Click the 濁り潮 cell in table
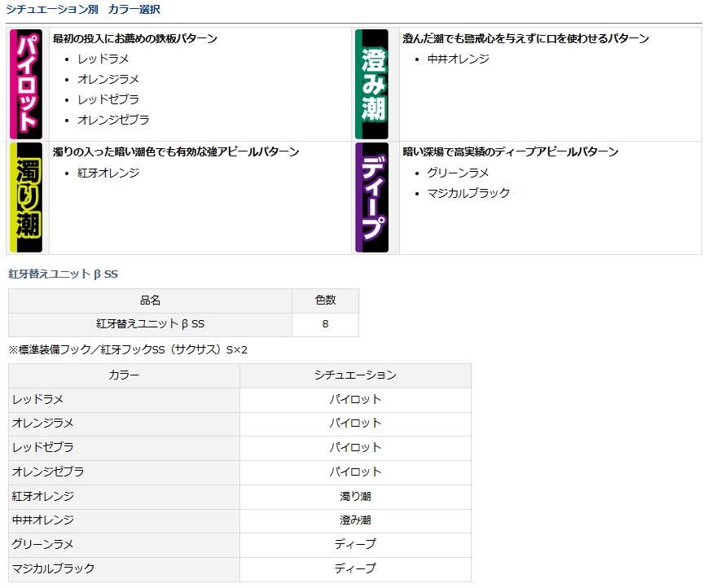Image resolution: width=707 pixels, height=588 pixels. coord(355,496)
